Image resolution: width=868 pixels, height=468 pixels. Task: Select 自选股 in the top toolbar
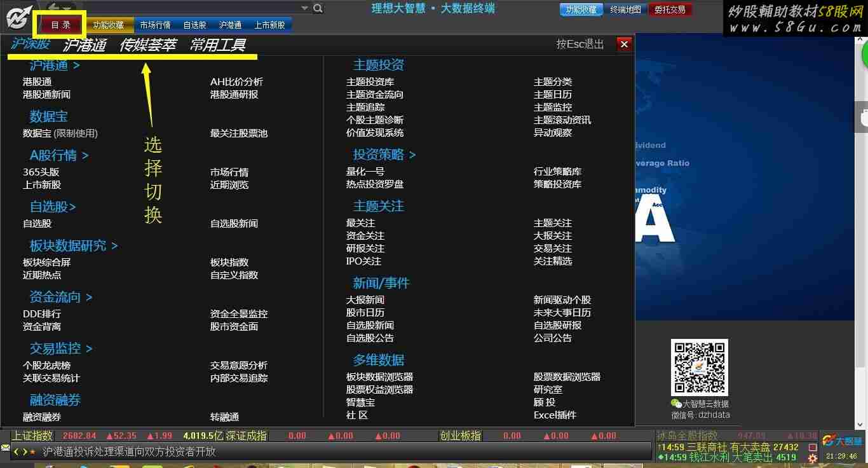(195, 25)
